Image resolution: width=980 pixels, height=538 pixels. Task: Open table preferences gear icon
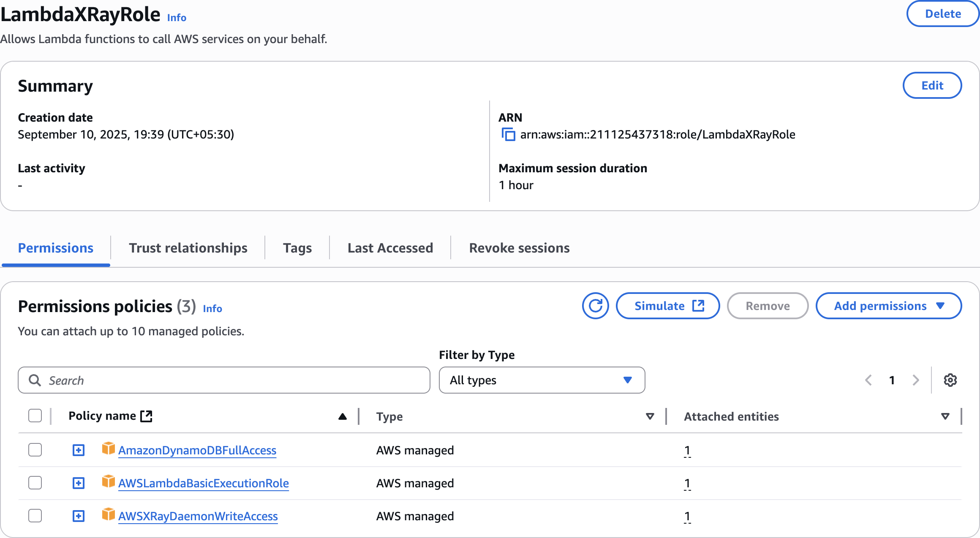[x=950, y=380]
